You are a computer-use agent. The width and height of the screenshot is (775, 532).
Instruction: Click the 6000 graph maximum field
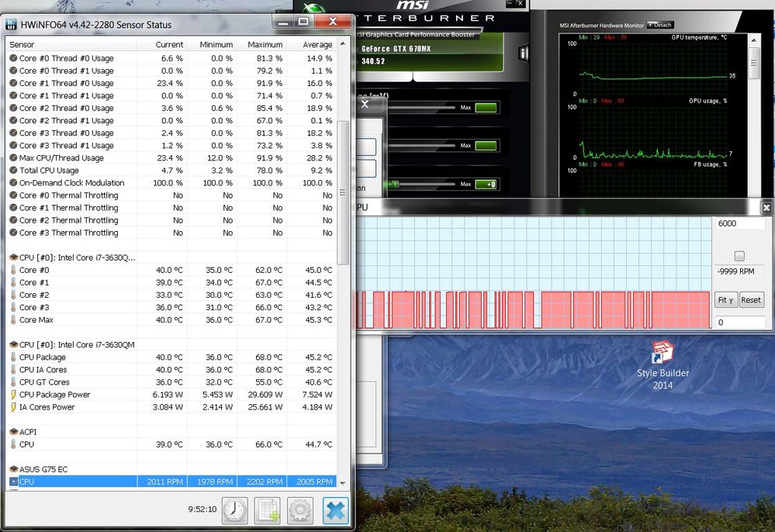(x=739, y=223)
